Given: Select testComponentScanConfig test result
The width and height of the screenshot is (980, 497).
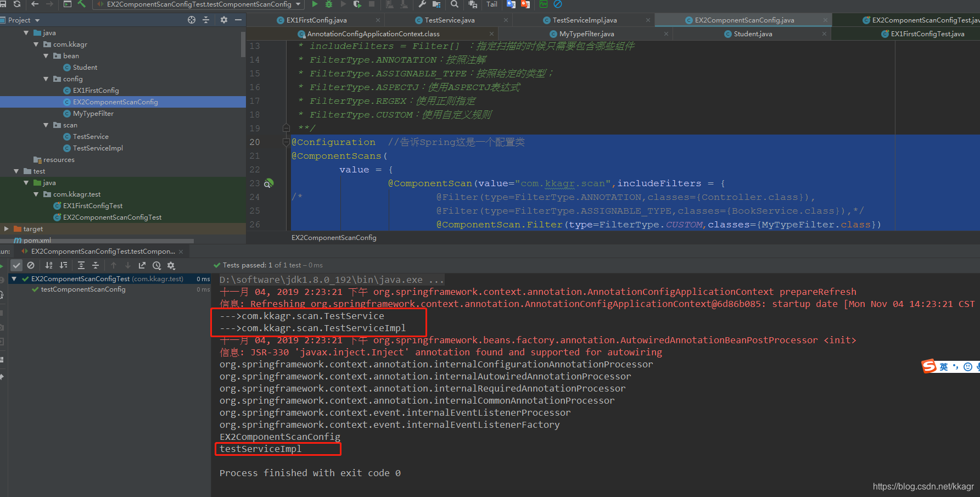Looking at the screenshot, I should click(x=83, y=289).
